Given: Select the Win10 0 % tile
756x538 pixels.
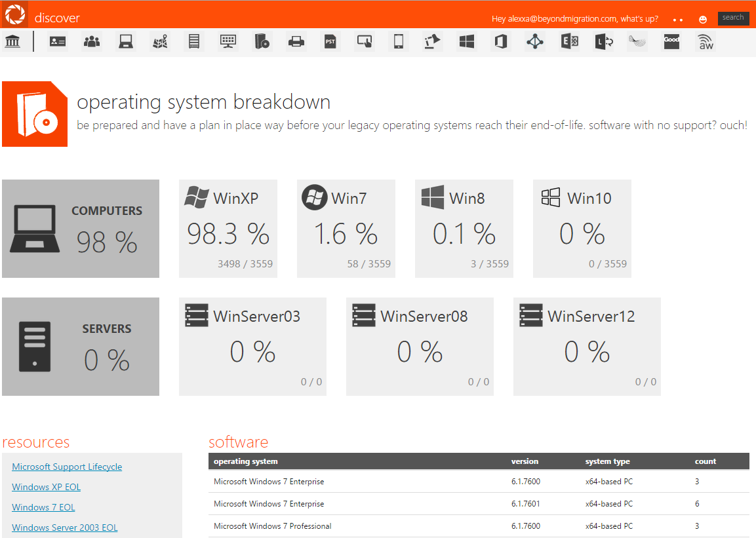Looking at the screenshot, I should pyautogui.click(x=582, y=229).
